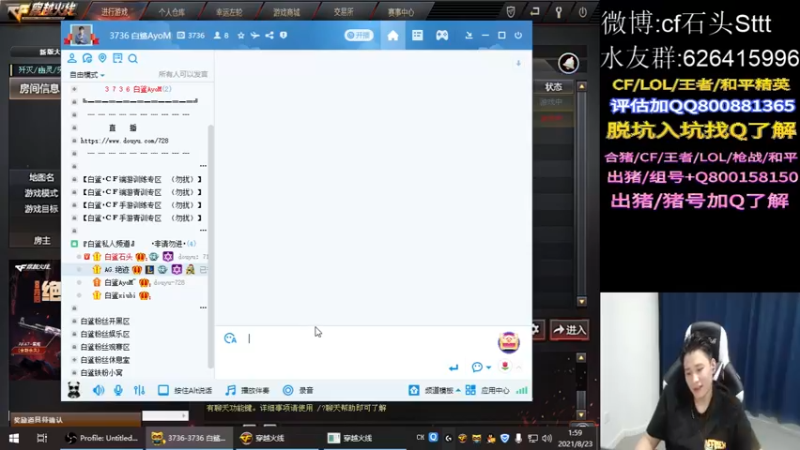
Task: Click the refresh chat-bubble icon above channel tree
Action: point(87,58)
